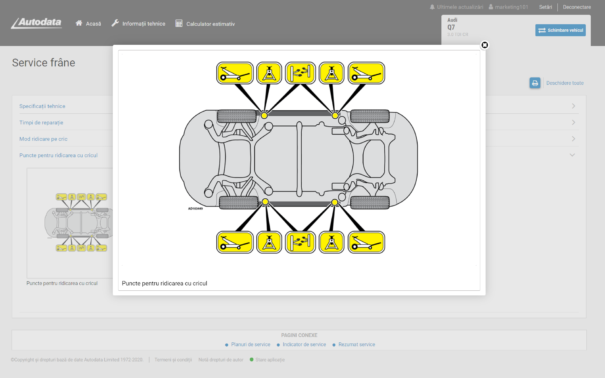Screen dimensions: 605x378
Task: Open Informații tehnice menu
Action: click(x=139, y=24)
